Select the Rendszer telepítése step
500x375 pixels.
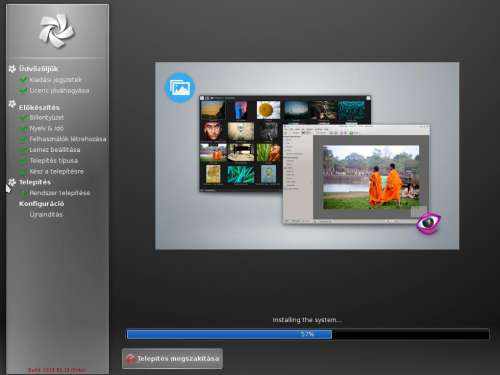[60, 193]
